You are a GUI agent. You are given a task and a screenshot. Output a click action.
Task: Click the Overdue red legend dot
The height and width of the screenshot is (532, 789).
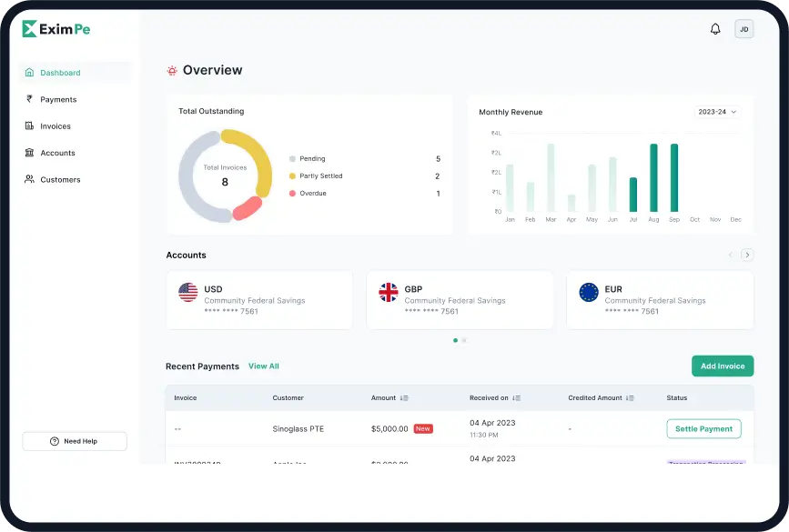[292, 194]
